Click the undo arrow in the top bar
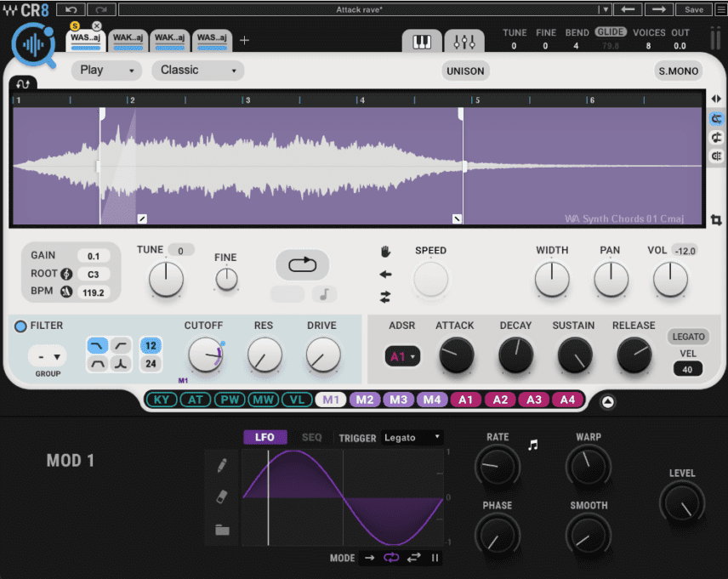Image resolution: width=728 pixels, height=579 pixels. click(x=71, y=9)
